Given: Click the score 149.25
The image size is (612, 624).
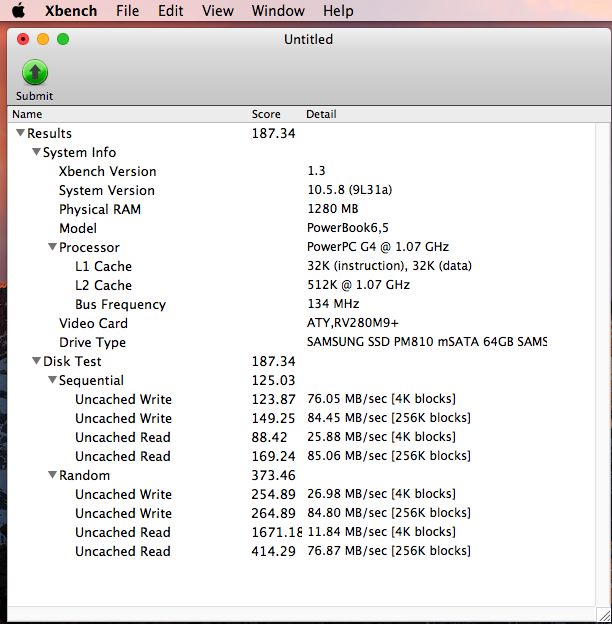Looking at the screenshot, I should 273,419.
